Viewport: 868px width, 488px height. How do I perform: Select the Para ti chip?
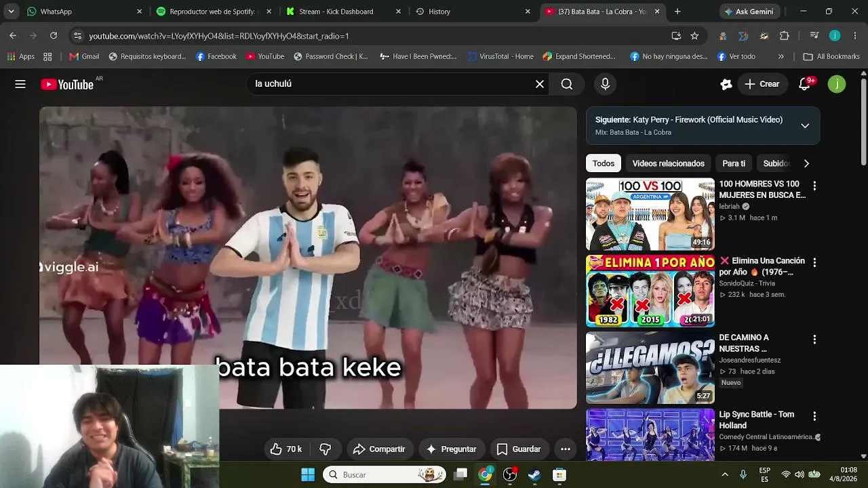pos(734,163)
